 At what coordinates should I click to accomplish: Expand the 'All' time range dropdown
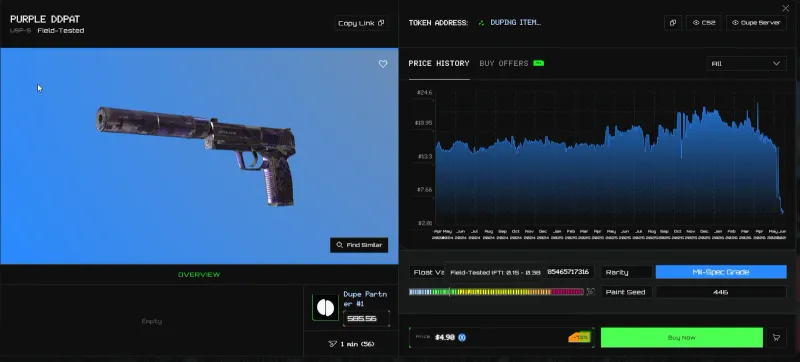point(746,64)
